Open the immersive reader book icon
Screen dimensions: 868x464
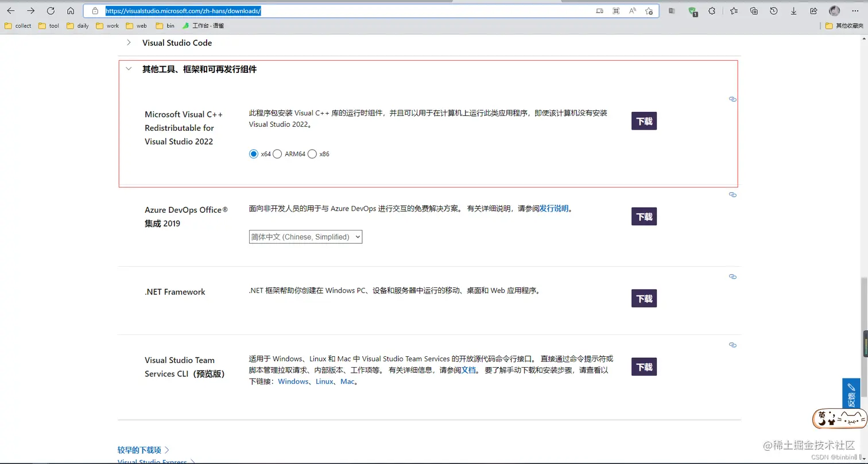coord(672,11)
